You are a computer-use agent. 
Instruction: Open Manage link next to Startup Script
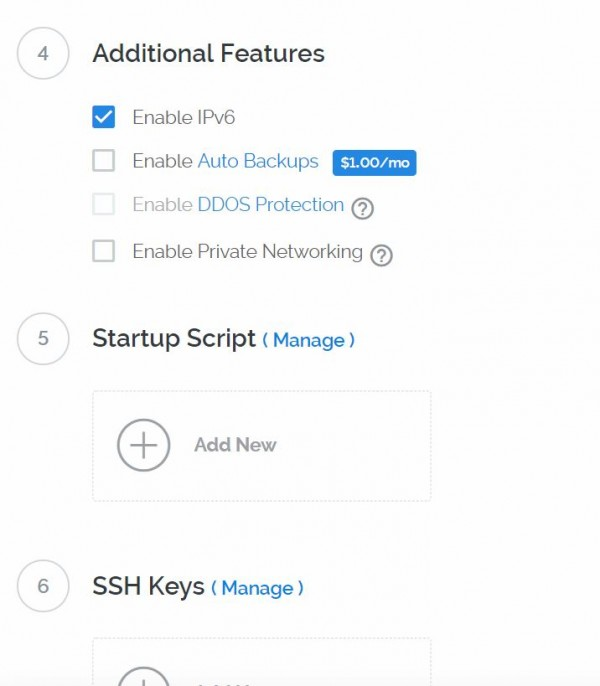click(309, 340)
